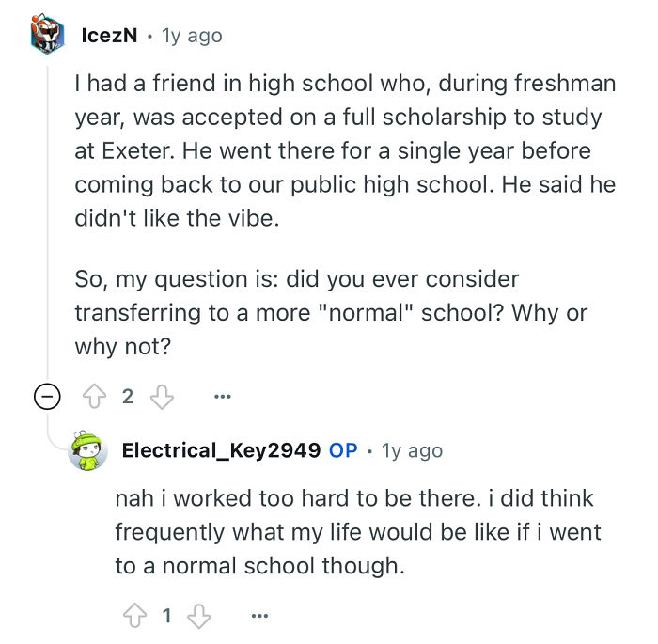Open IcezN's profile via username
The height and width of the screenshot is (644, 658).
(110, 36)
